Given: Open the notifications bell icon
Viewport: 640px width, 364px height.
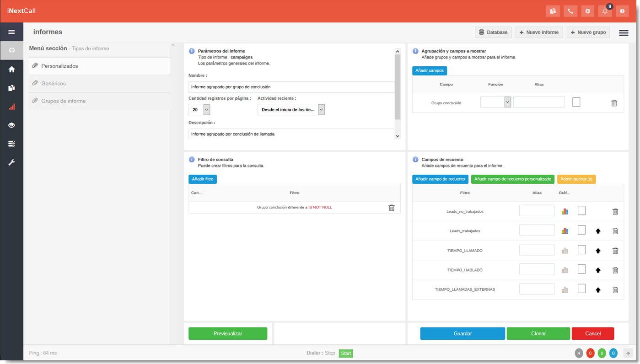Looking at the screenshot, I should coord(605,11).
